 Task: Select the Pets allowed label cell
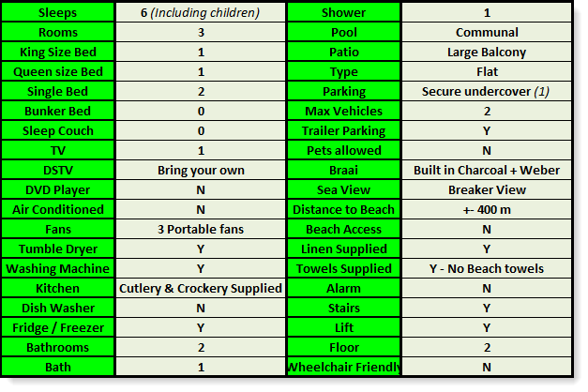point(344,151)
